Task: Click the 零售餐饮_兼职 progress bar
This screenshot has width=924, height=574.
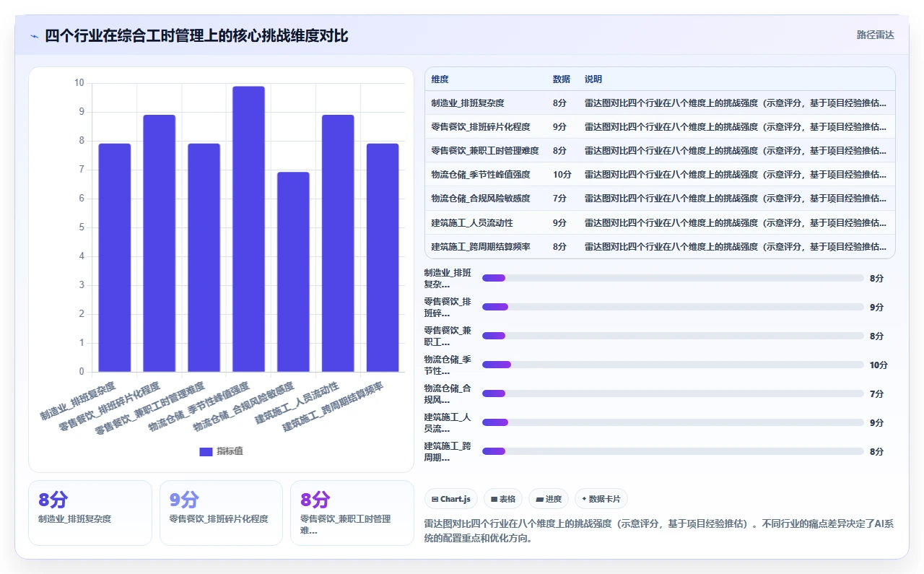Action: 673,336
